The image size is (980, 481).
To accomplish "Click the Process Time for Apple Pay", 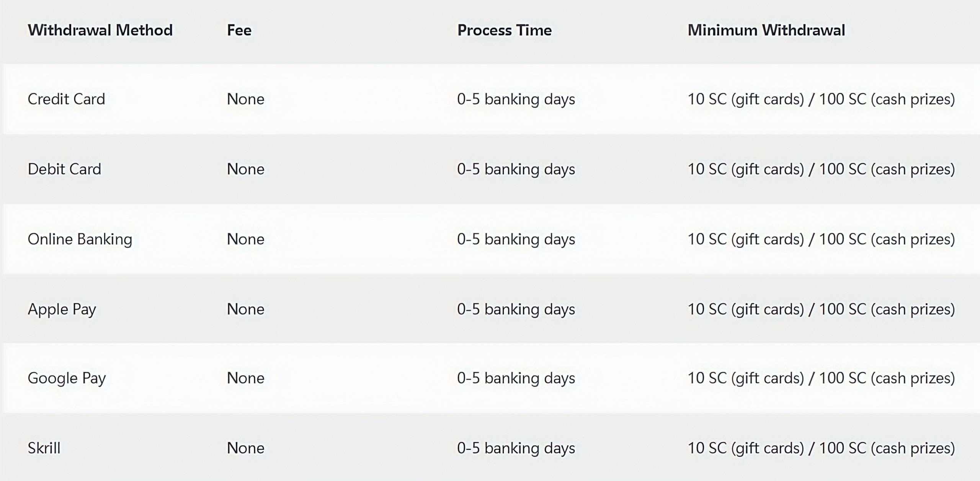I will pyautogui.click(x=516, y=309).
